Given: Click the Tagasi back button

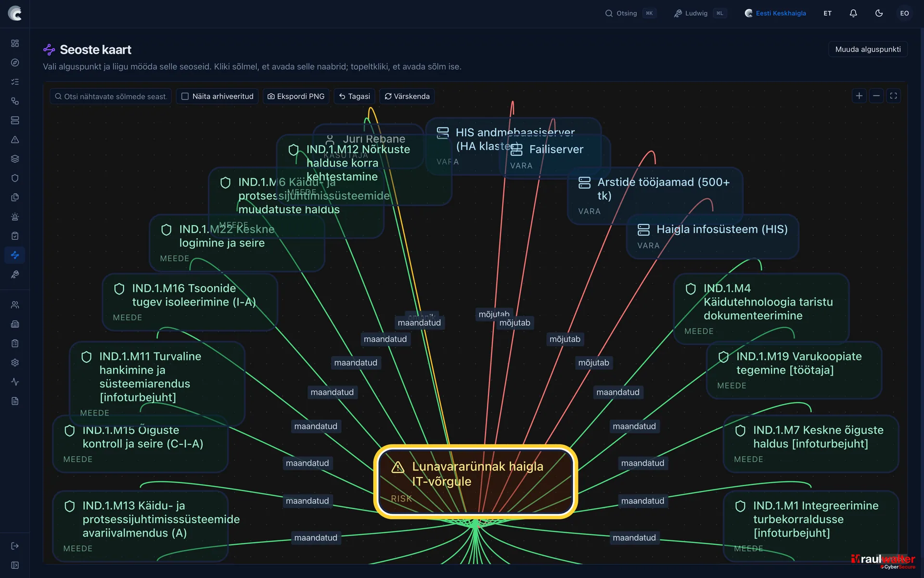Looking at the screenshot, I should pos(354,96).
